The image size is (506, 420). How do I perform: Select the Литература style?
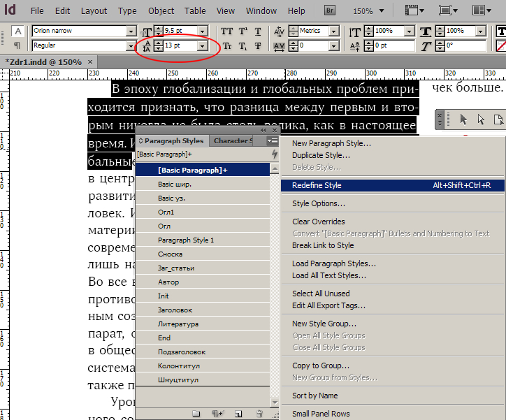coord(203,324)
